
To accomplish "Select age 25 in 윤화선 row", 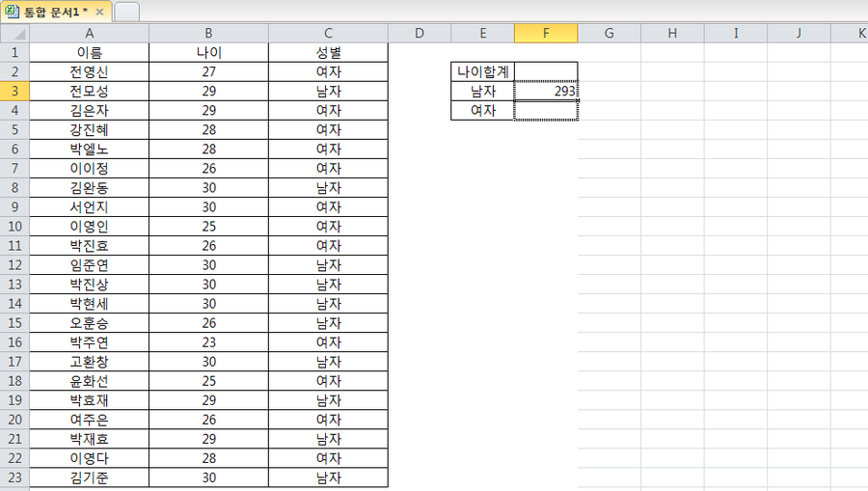I will pyautogui.click(x=208, y=381).
